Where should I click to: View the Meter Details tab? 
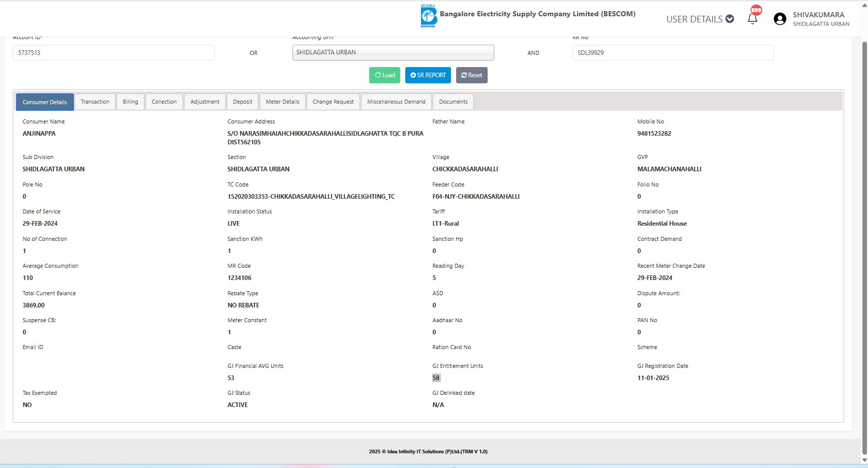point(282,102)
